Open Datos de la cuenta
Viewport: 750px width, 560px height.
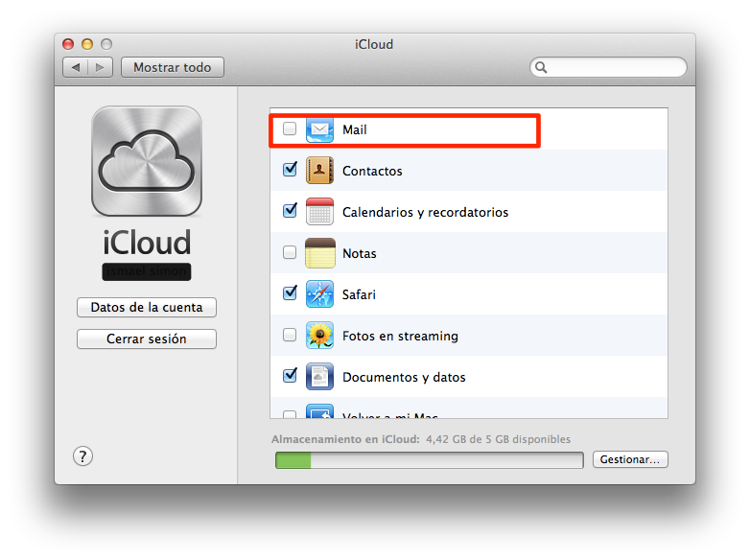click(x=147, y=307)
